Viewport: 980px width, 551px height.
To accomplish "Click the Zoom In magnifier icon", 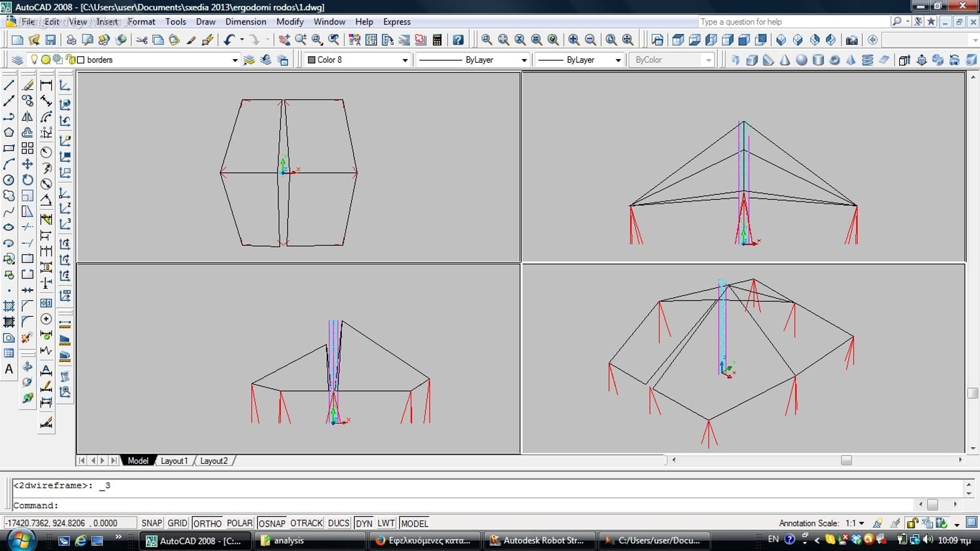I will pyautogui.click(x=574, y=40).
